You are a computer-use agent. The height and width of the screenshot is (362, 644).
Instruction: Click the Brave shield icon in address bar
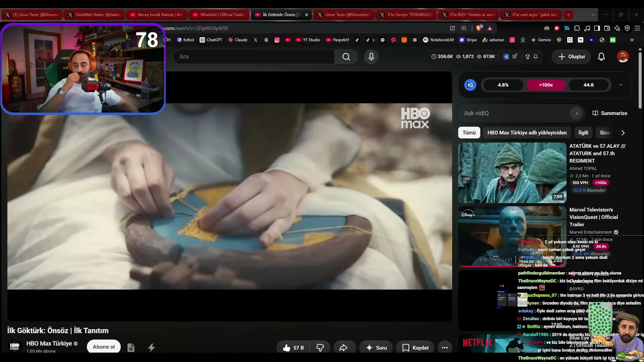coord(478,28)
